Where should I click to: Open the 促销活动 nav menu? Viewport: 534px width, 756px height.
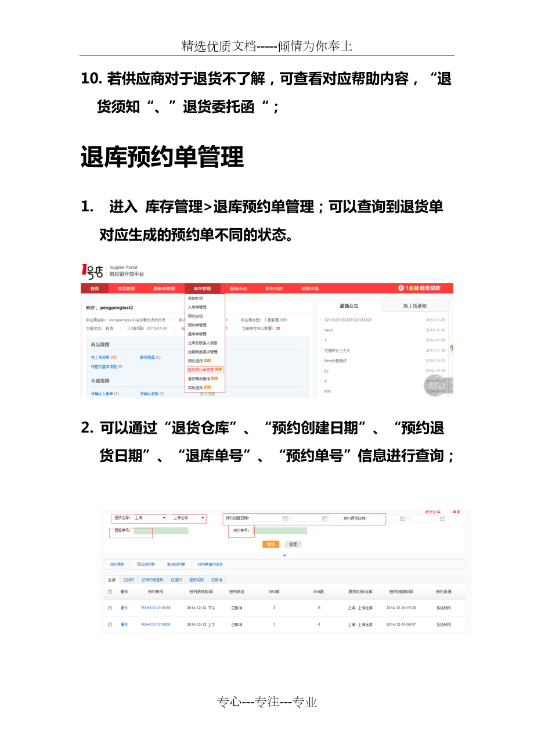point(238,289)
